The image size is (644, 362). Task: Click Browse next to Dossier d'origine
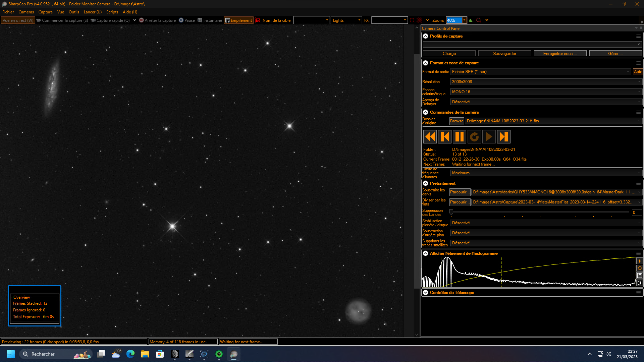click(457, 121)
